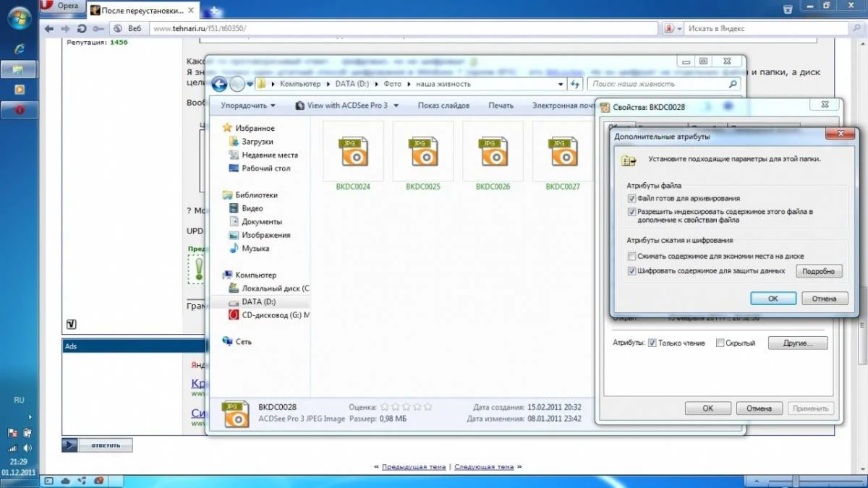868x488 pixels.
Task: Click the Explorer search magnifier icon
Action: [733, 84]
